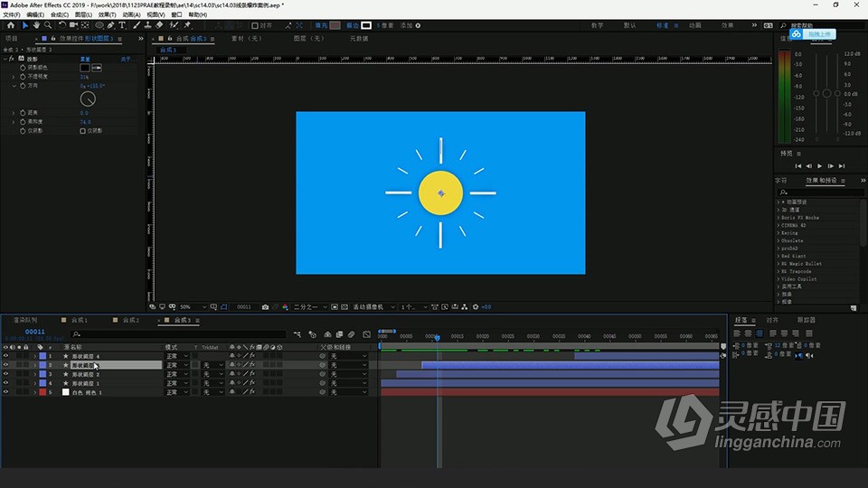Screen dimensions: 868x488
Task: Open the resolution 二分之一 dropdown
Action: tap(310, 307)
